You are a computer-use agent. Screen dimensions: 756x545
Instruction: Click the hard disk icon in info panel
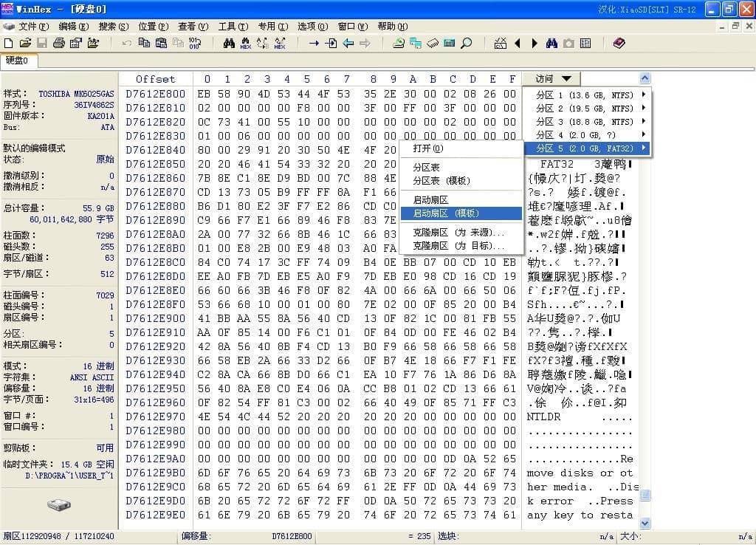point(59,505)
